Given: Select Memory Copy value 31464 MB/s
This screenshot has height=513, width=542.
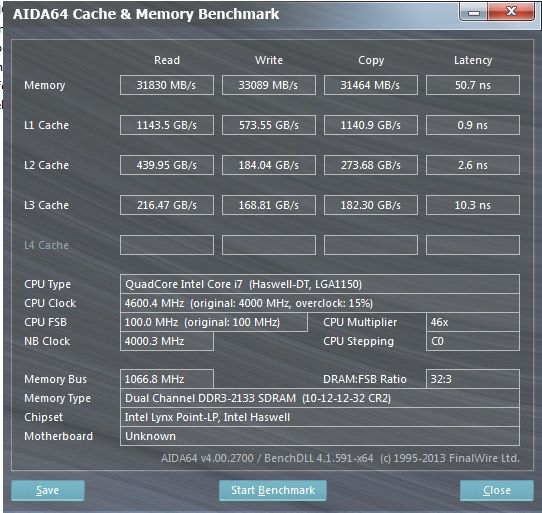Looking at the screenshot, I should 371,85.
